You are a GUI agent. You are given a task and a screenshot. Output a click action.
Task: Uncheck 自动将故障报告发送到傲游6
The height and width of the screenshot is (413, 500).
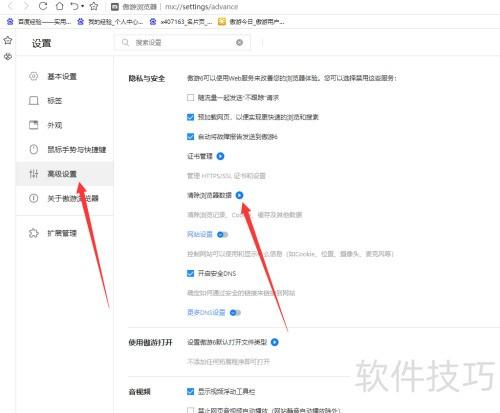[190, 137]
